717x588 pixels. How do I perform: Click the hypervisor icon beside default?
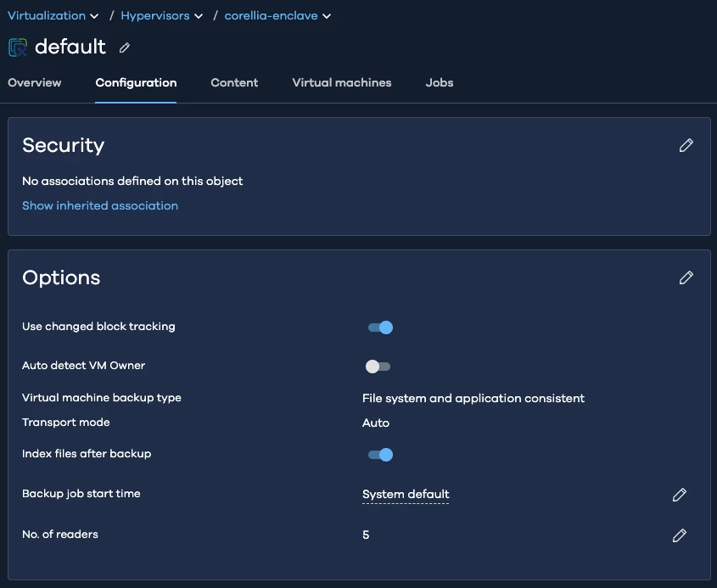(x=18, y=48)
